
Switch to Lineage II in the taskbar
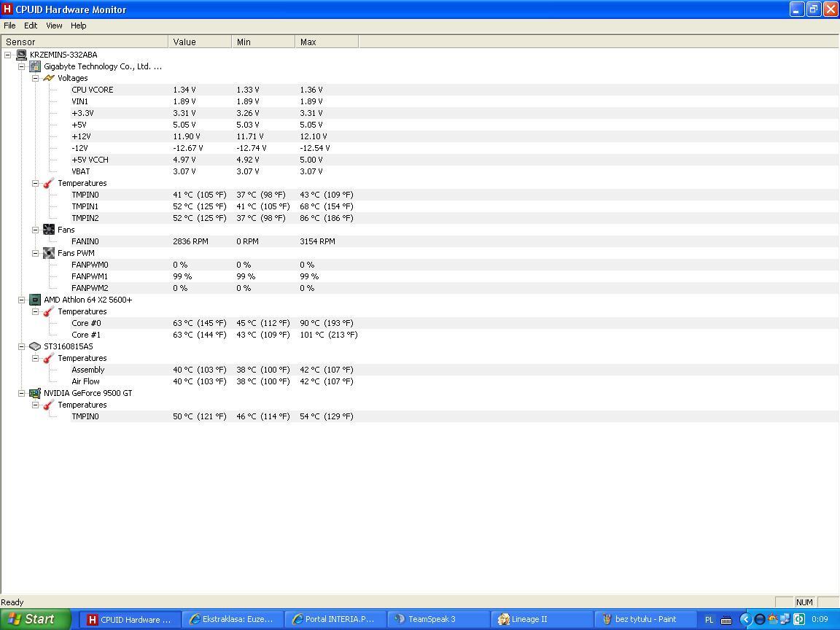click(x=542, y=619)
